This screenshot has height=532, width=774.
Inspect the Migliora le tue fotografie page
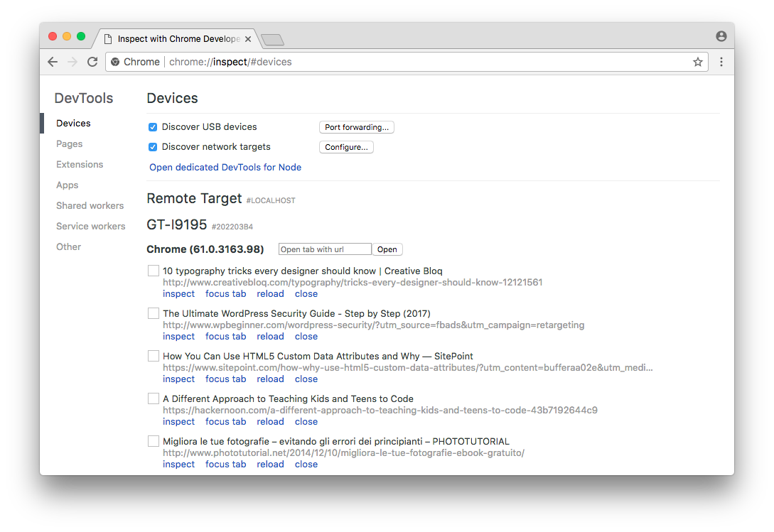[x=178, y=464]
